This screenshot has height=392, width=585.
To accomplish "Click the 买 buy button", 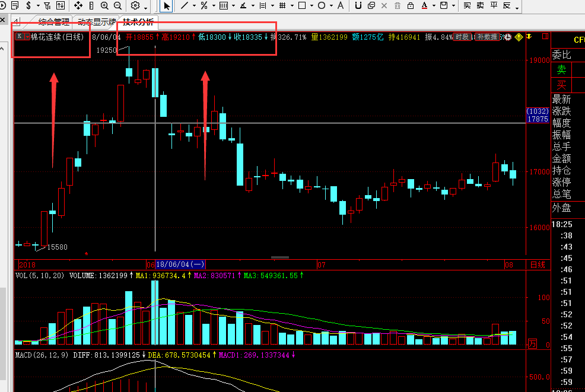I will click(467, 5).
